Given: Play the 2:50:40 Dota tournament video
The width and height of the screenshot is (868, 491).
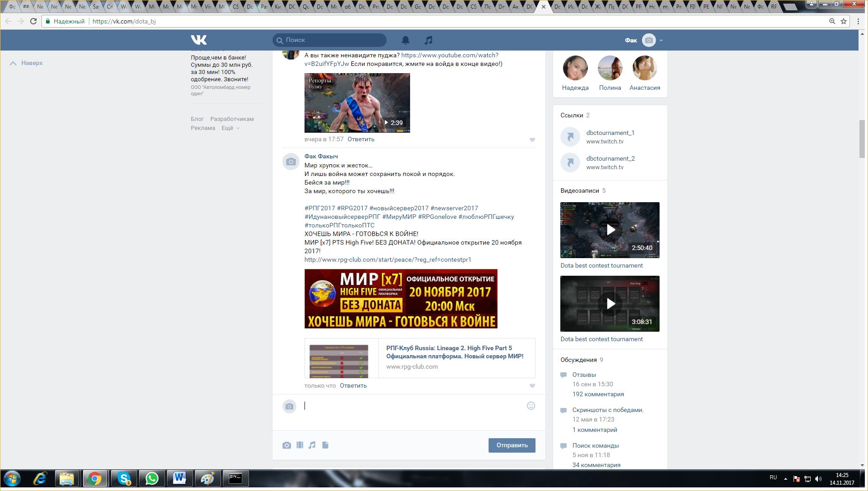Looking at the screenshot, I should 610,230.
